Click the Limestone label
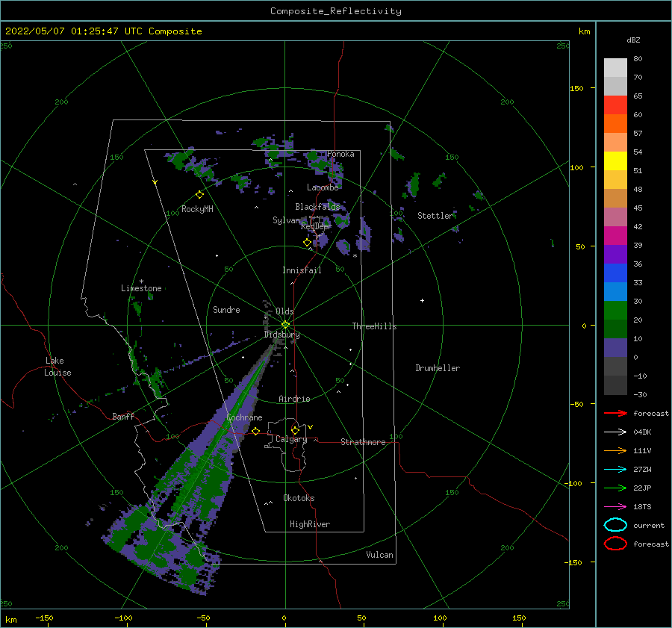Viewport: 672px width, 628px height. (x=141, y=288)
